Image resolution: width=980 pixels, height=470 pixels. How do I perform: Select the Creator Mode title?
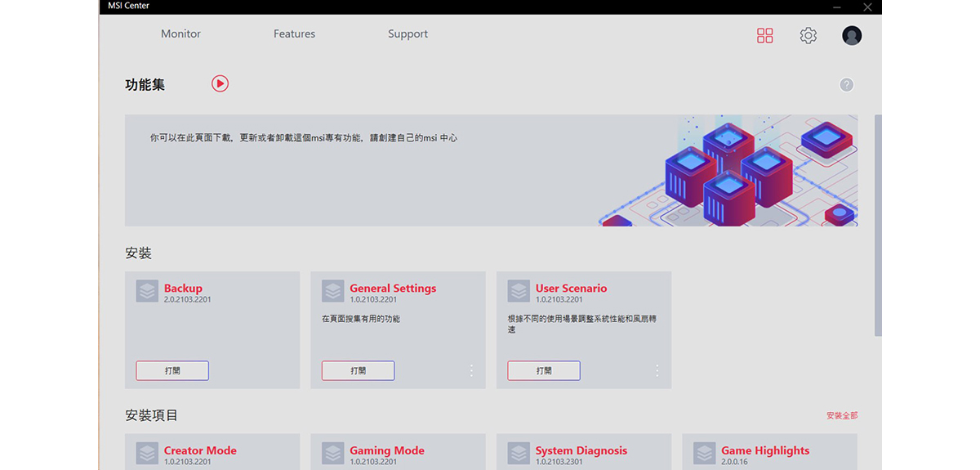[200, 450]
